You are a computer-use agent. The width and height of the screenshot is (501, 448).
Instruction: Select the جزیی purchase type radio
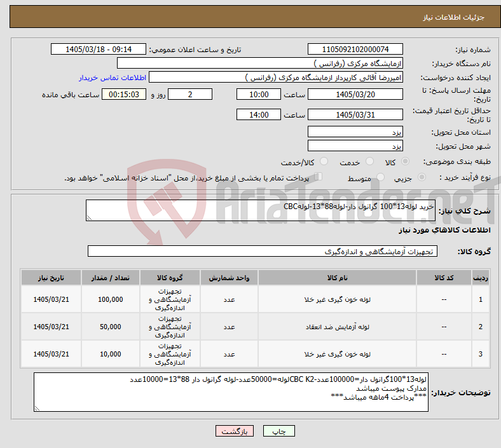[422, 177]
